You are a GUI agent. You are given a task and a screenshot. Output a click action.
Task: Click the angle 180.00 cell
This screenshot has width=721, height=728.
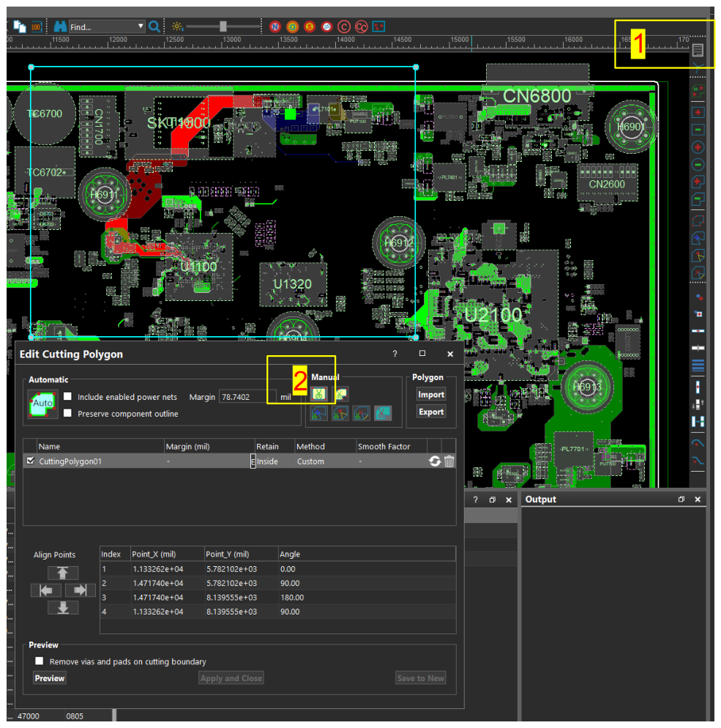click(292, 597)
